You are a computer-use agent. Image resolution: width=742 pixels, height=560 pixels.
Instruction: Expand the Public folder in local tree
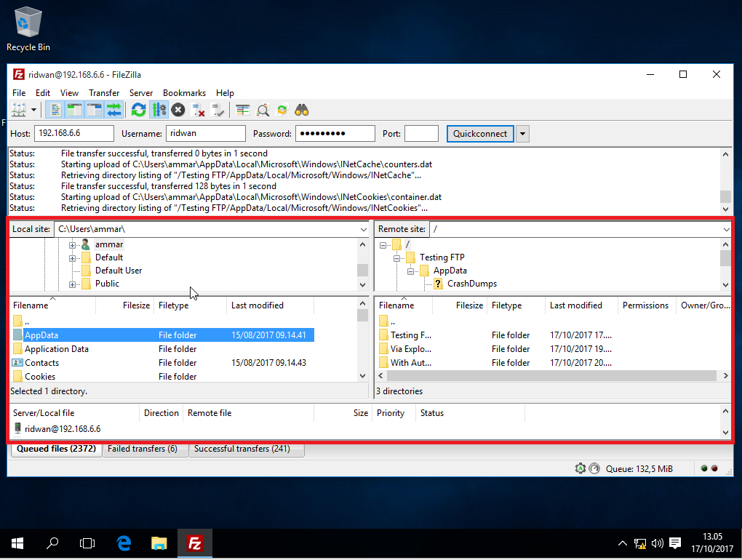click(x=72, y=284)
